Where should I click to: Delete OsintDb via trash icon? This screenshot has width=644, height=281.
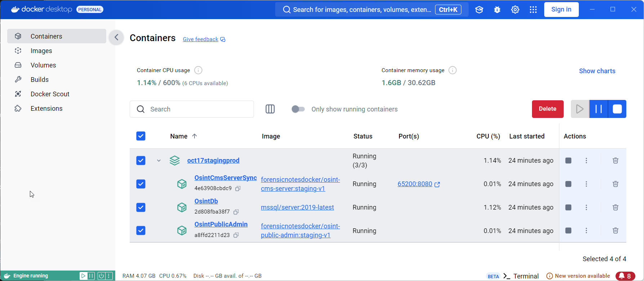click(x=616, y=207)
